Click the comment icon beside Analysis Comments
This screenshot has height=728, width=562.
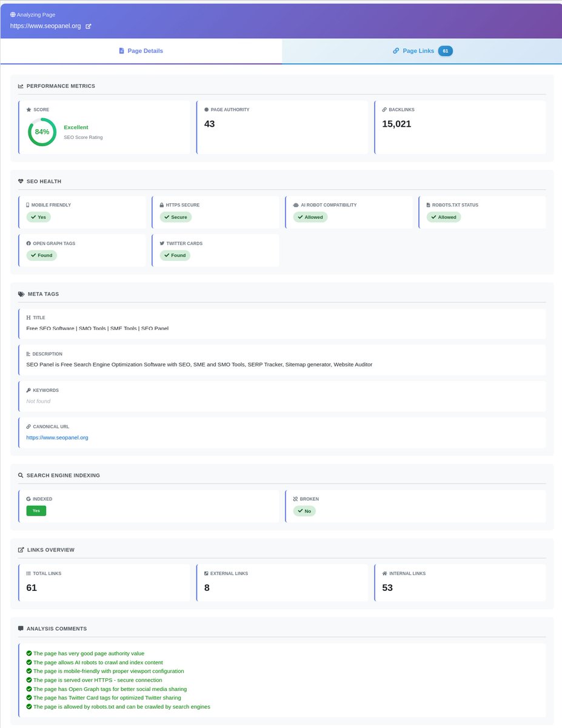(x=21, y=629)
